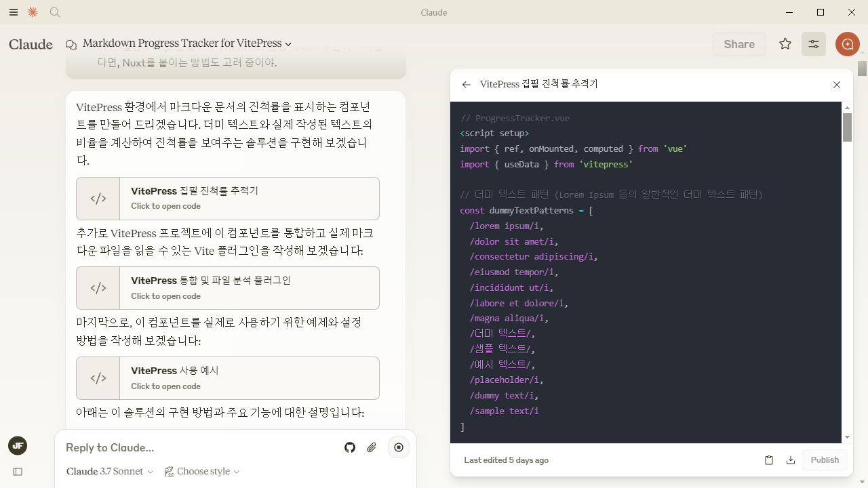This screenshot has width=868, height=488.
Task: Attach a file with the paperclip icon
Action: [372, 447]
